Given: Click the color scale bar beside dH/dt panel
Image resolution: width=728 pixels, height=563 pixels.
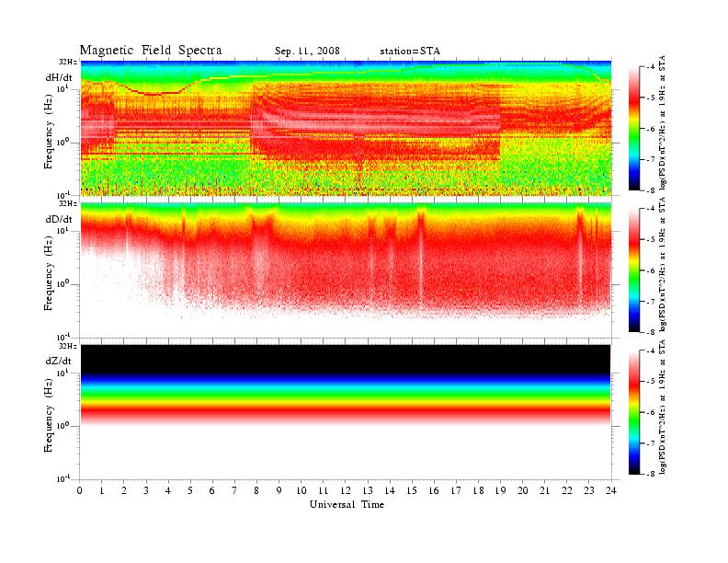Looking at the screenshot, I should (634, 129).
